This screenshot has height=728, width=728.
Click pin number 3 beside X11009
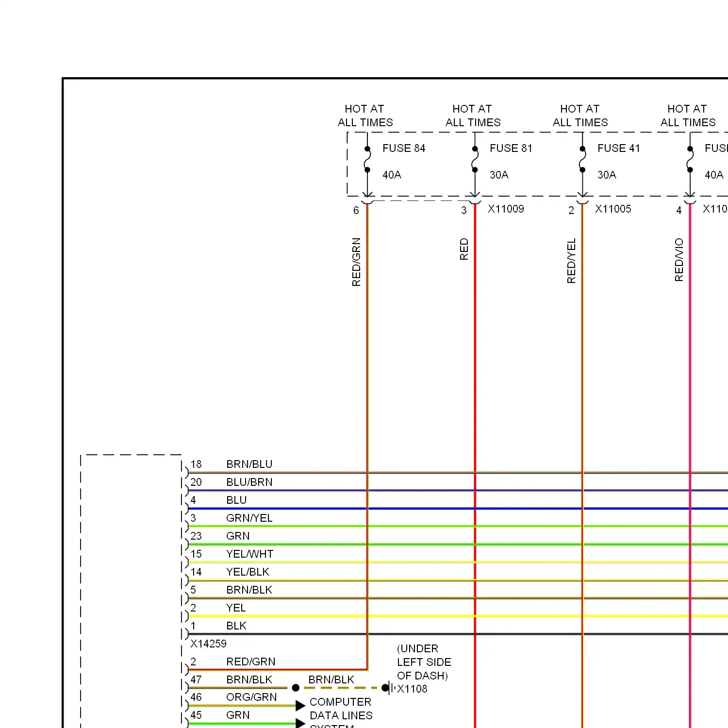(x=464, y=211)
